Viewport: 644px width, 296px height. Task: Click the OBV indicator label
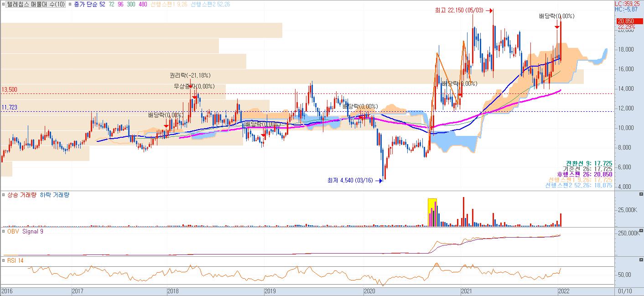[13, 232]
